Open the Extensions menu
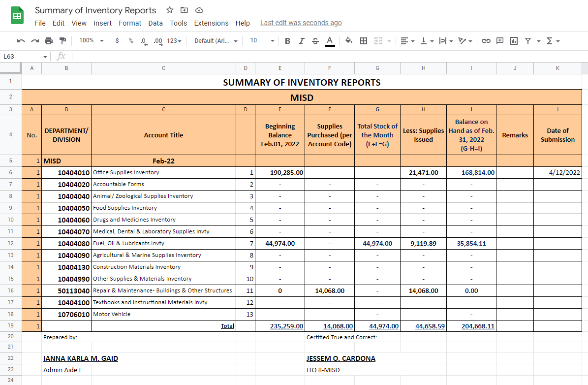 [211, 23]
